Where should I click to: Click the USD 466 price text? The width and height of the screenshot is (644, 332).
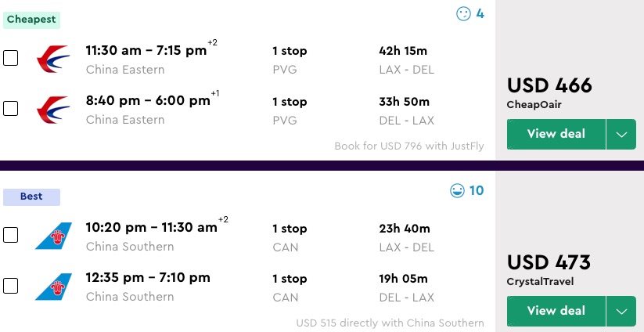(x=549, y=85)
